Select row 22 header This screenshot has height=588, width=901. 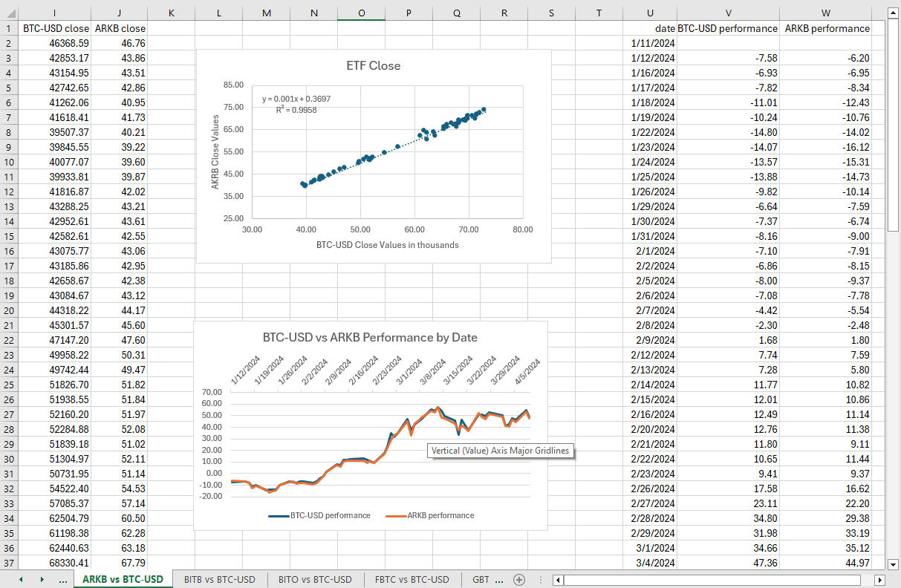coord(9,340)
